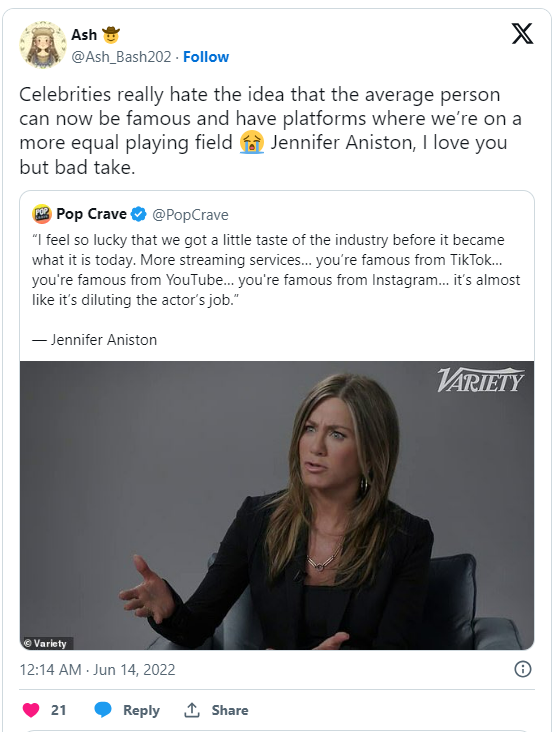Click the Reply text button
This screenshot has width=552, height=732.
pos(141,710)
